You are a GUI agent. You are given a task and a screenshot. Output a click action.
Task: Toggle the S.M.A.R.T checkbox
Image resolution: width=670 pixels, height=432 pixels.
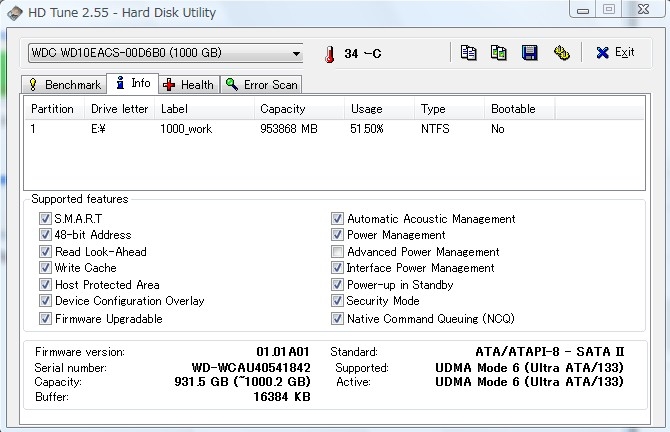45,219
